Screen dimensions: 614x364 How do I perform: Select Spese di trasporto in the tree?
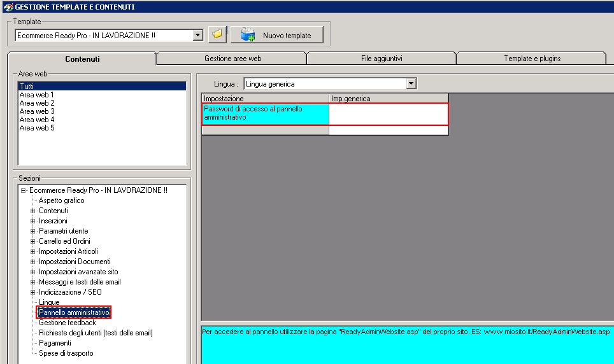(66, 353)
